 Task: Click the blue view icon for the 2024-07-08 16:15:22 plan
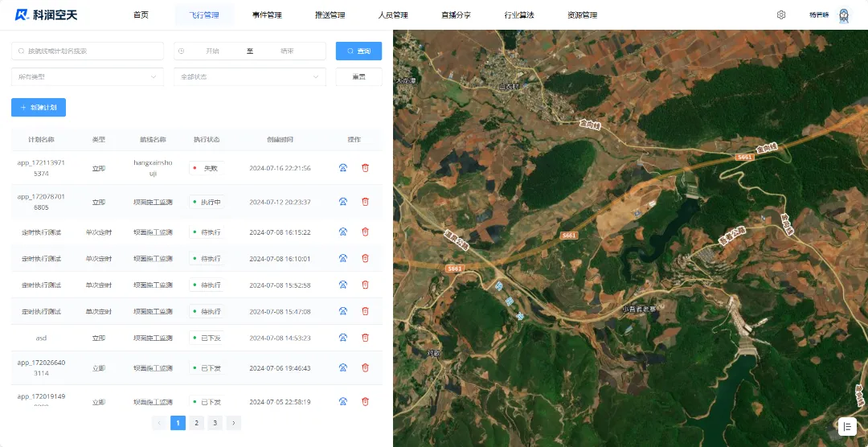click(x=343, y=232)
